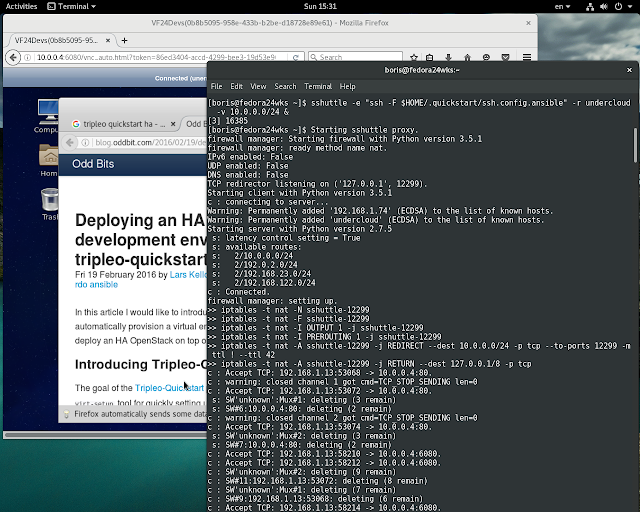Open site info icon in Firefox URL bar
Image resolution: width=640 pixels, height=512 pixels.
[x=27, y=58]
